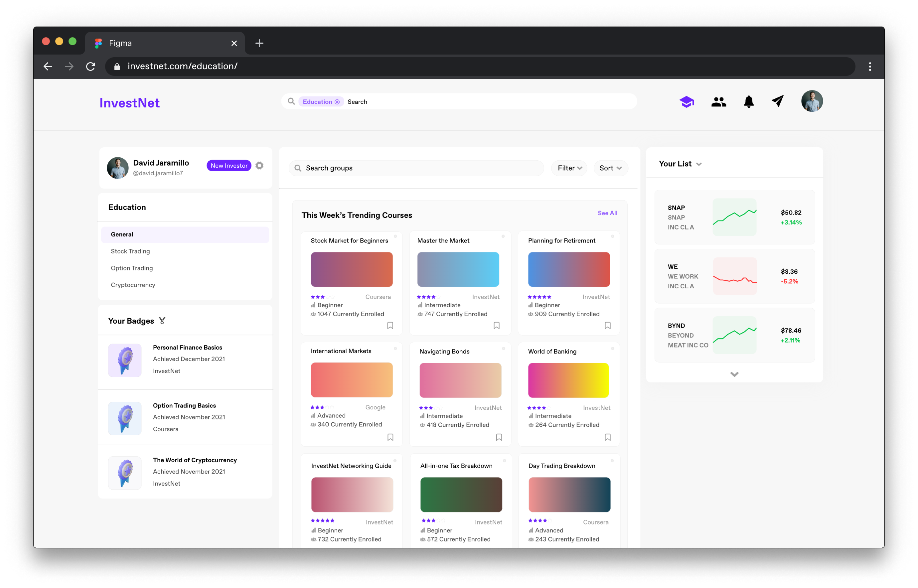918x588 pixels.
Task: Expand the Your List dropdown
Action: [x=698, y=164]
